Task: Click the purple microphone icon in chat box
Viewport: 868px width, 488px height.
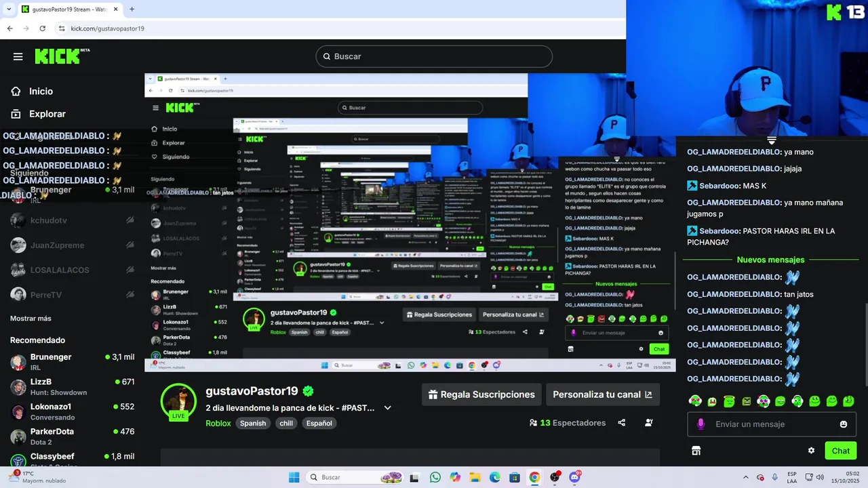Action: pos(701,424)
